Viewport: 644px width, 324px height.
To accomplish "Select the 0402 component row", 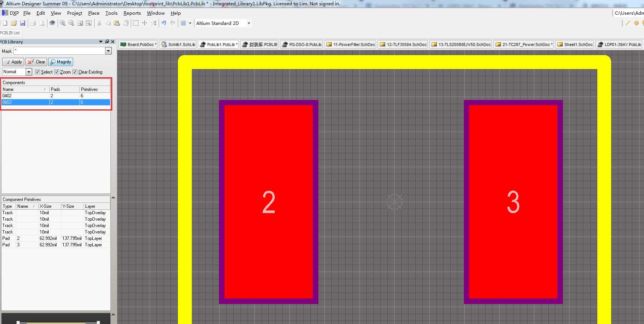I will (56, 96).
